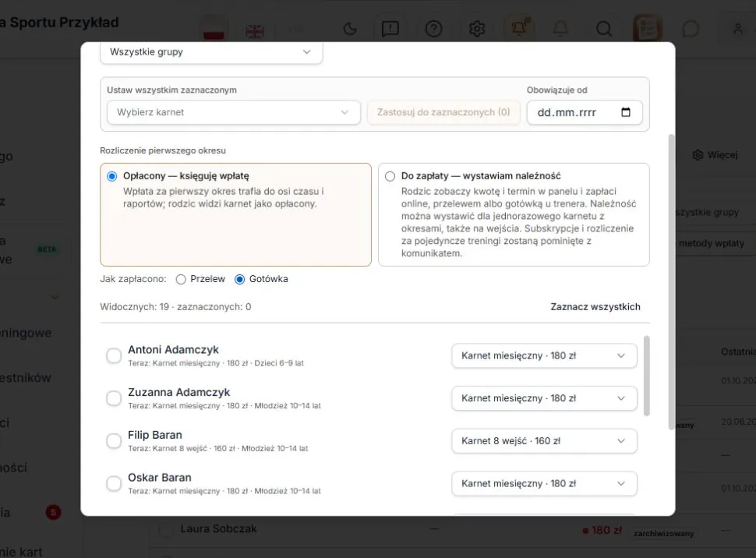The height and width of the screenshot is (558, 756).
Task: Check the box for Filip Baran
Action: pyautogui.click(x=114, y=441)
